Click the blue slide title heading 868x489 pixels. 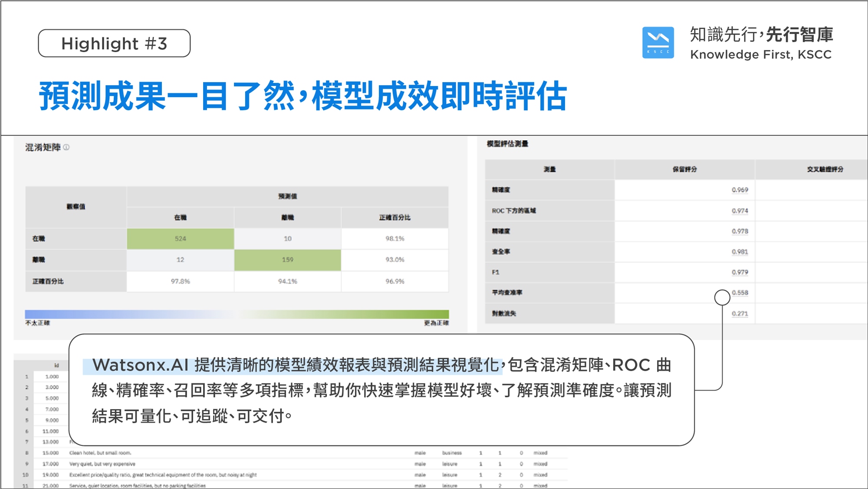(303, 96)
